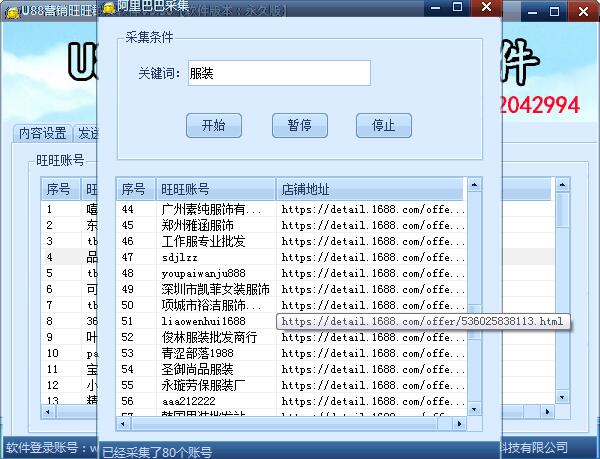Click the 旺旺账号 column header
This screenshot has width=600, height=459.
coord(216,189)
